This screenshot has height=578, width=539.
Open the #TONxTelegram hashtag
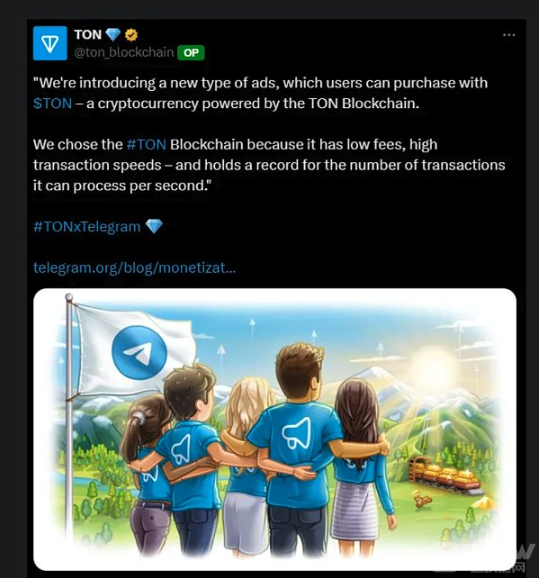coord(87,226)
